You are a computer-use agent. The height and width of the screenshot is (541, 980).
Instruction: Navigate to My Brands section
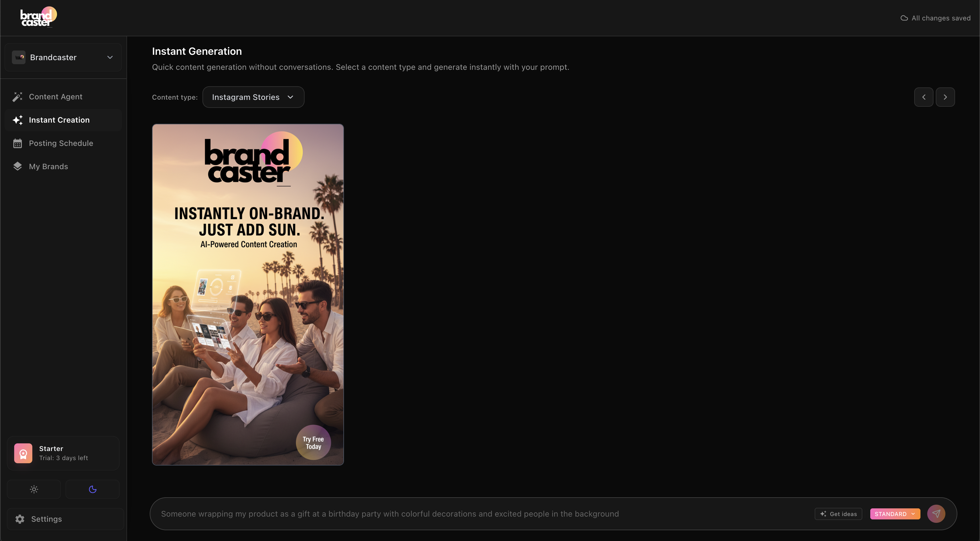(48, 166)
